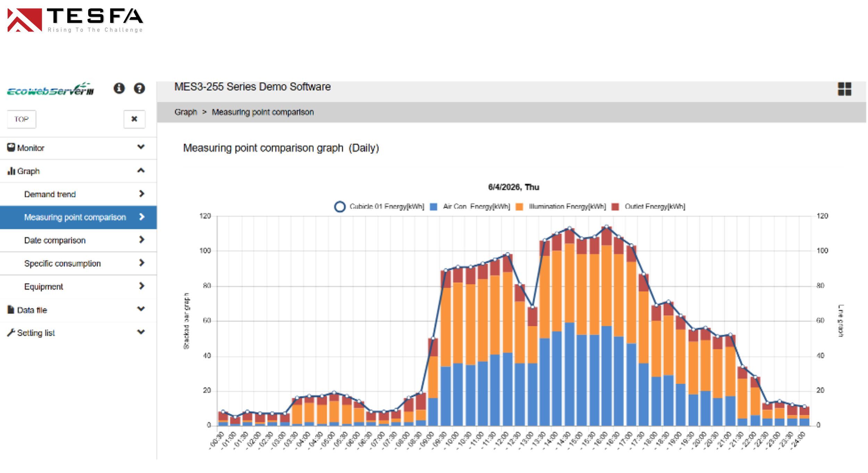Expand the Setting list chevron

[141, 332]
